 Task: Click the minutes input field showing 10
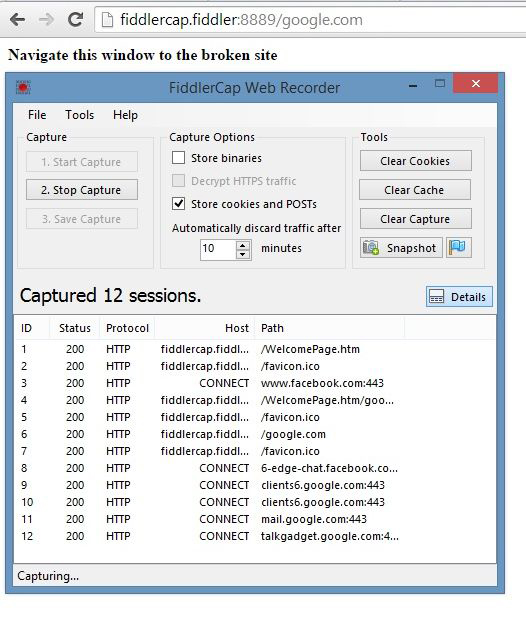pyautogui.click(x=218, y=249)
